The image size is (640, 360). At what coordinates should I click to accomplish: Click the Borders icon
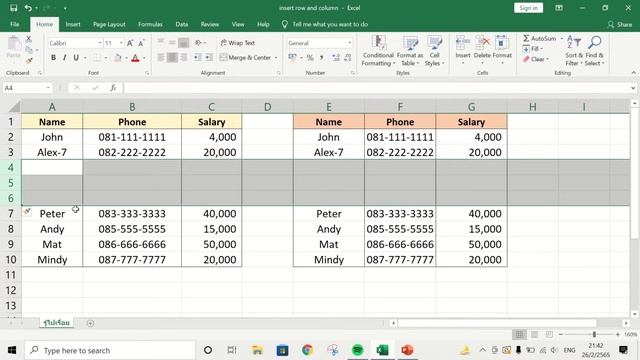96,58
